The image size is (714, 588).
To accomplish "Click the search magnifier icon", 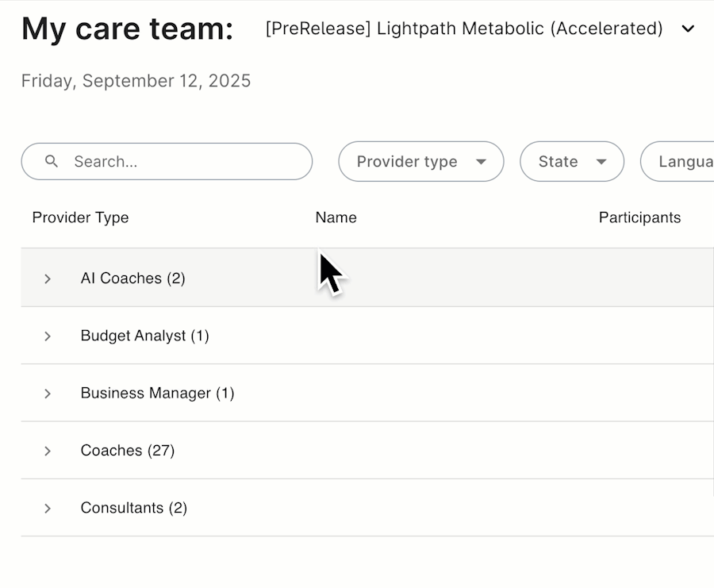I will 52,162.
